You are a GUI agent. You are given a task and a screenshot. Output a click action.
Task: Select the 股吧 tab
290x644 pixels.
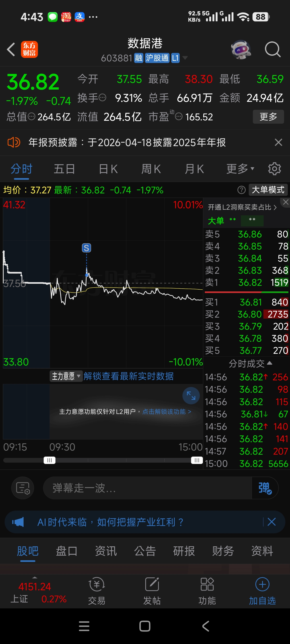tap(28, 551)
